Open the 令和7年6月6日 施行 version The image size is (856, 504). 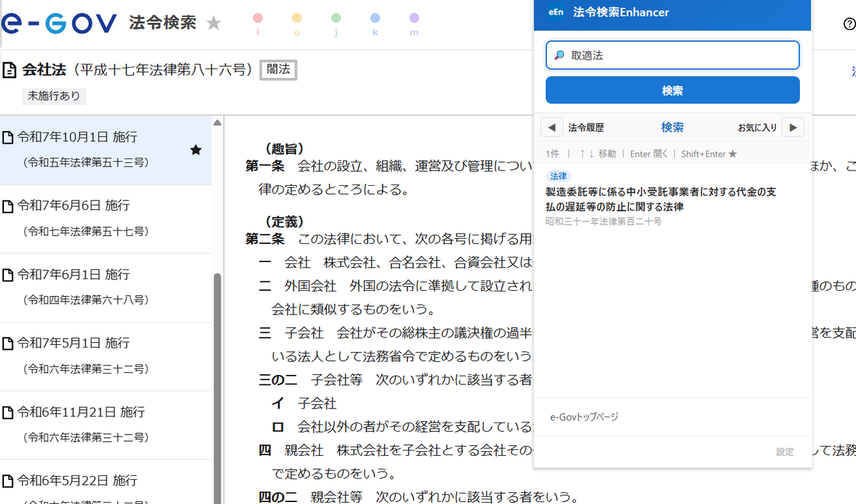click(106, 219)
